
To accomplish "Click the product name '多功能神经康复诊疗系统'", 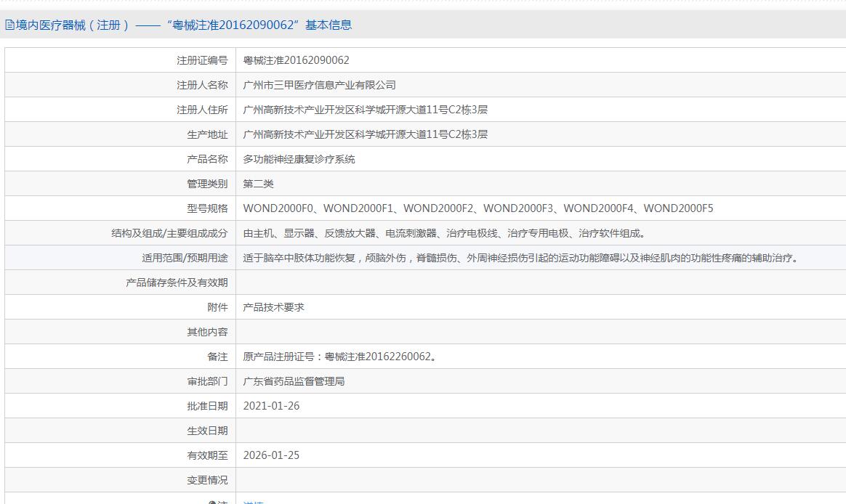I will (299, 160).
